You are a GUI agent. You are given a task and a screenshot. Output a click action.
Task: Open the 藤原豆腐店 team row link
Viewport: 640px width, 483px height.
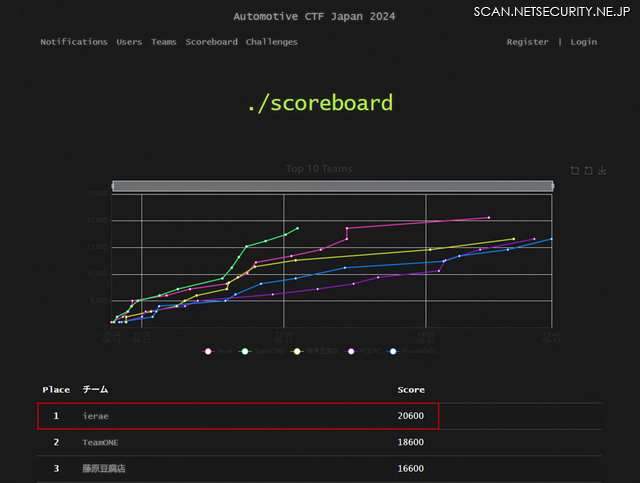(104, 468)
